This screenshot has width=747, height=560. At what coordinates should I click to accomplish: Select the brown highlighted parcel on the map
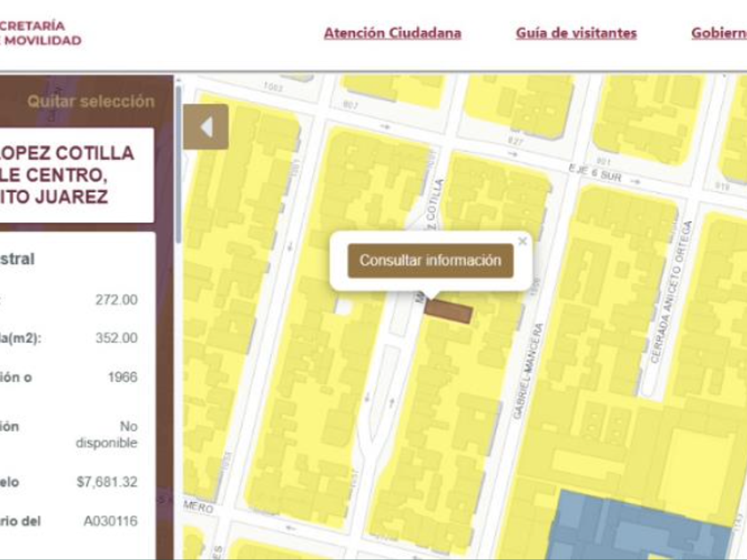448,311
